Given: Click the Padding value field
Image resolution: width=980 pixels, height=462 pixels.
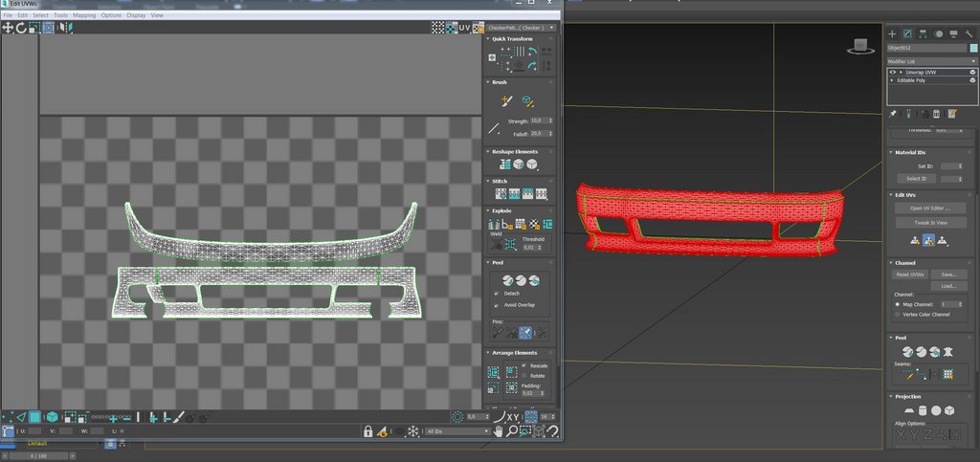Looking at the screenshot, I should (532, 393).
